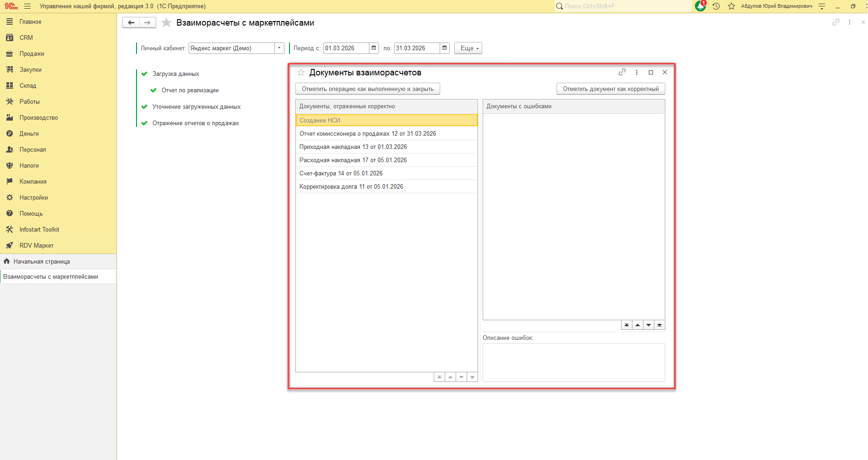868x460 pixels.
Task: Select Отчет комиссионера о продажах 12 row
Action: (x=368, y=133)
